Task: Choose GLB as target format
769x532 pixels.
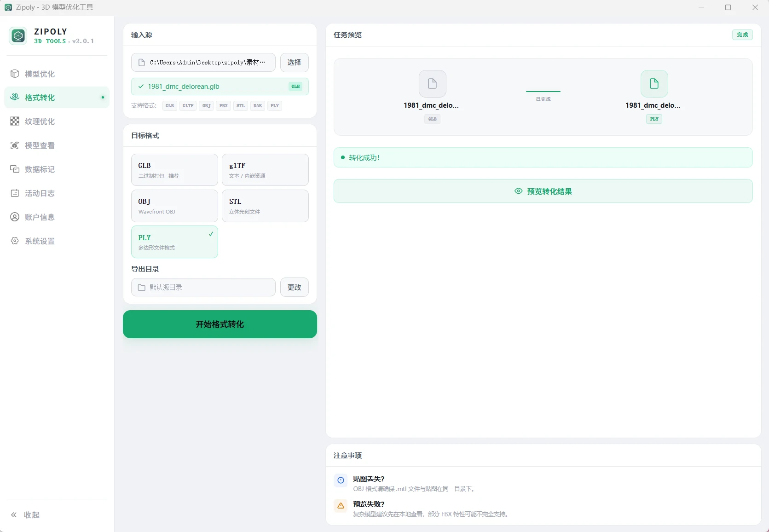Action: [174, 170]
